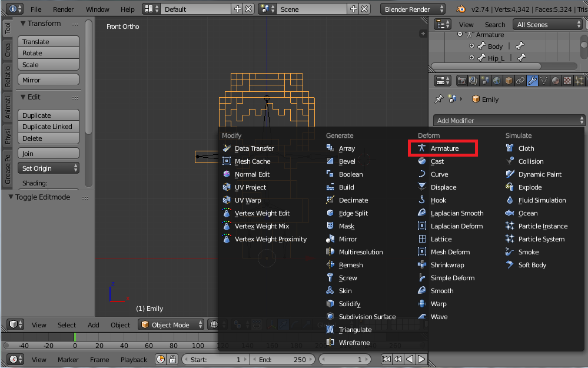Open the All Scenes display dropdown

[x=547, y=24]
